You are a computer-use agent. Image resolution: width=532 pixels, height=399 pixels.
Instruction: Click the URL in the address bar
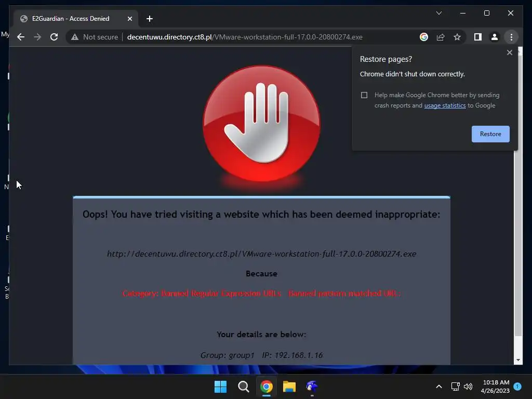[x=245, y=37]
